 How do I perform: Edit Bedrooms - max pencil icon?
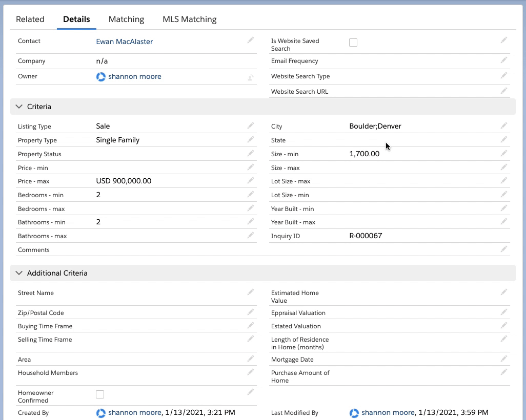(251, 208)
